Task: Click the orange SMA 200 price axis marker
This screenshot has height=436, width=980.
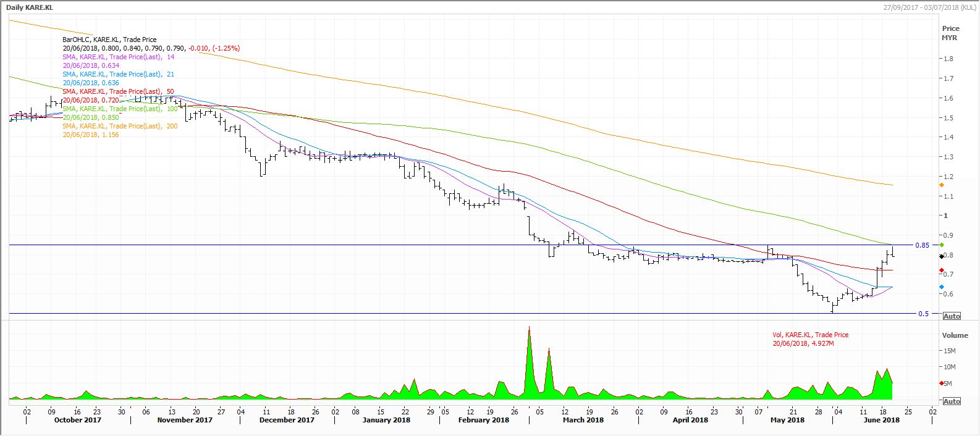Action: [x=941, y=185]
